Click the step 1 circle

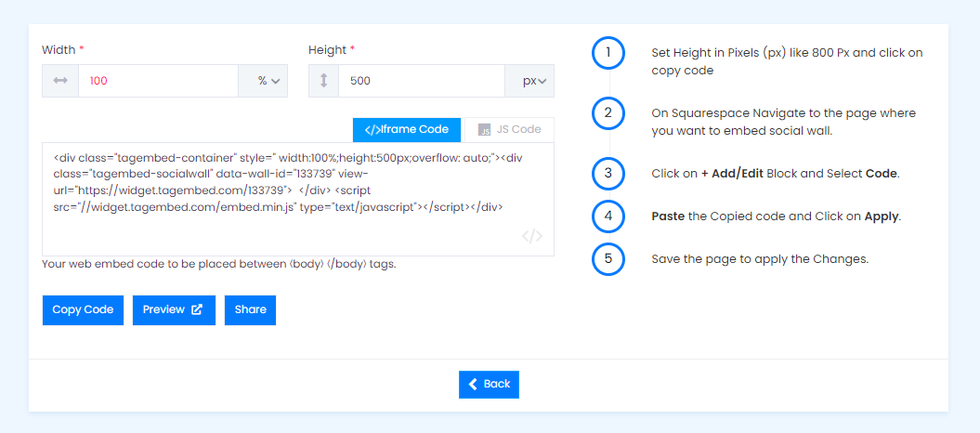(608, 53)
